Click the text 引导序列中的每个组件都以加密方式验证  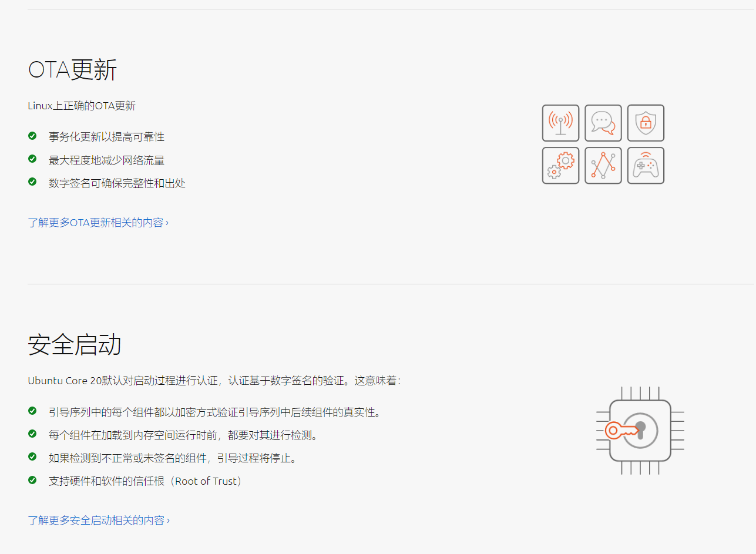215,412
